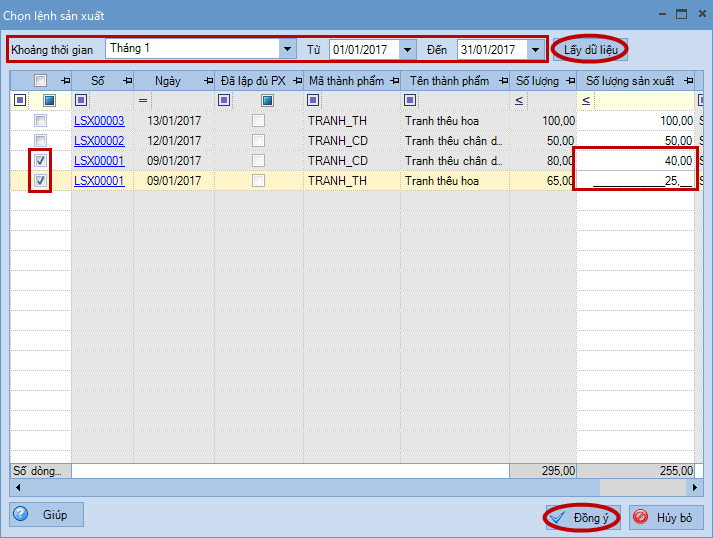
Task: Click Số lượng sản xuất cell with 40,00
Action: click(635, 160)
